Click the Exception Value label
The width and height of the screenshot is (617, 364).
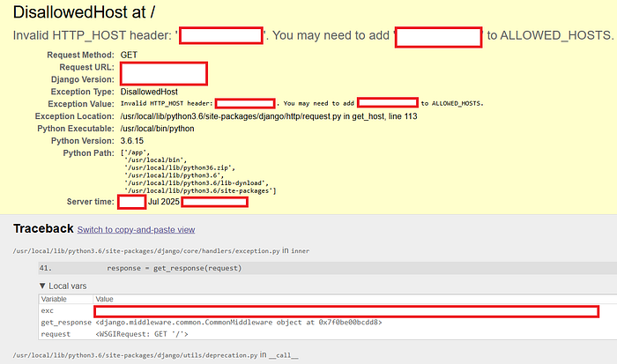(81, 104)
